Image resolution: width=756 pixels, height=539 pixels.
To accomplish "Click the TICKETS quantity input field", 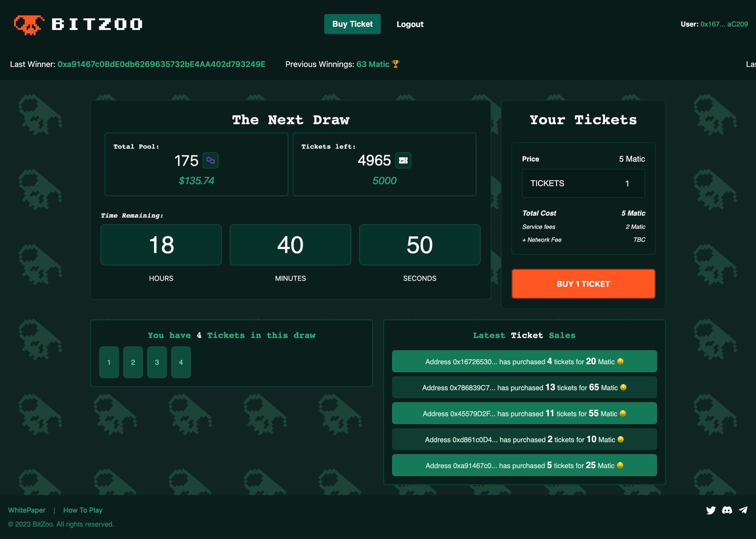I will (583, 183).
